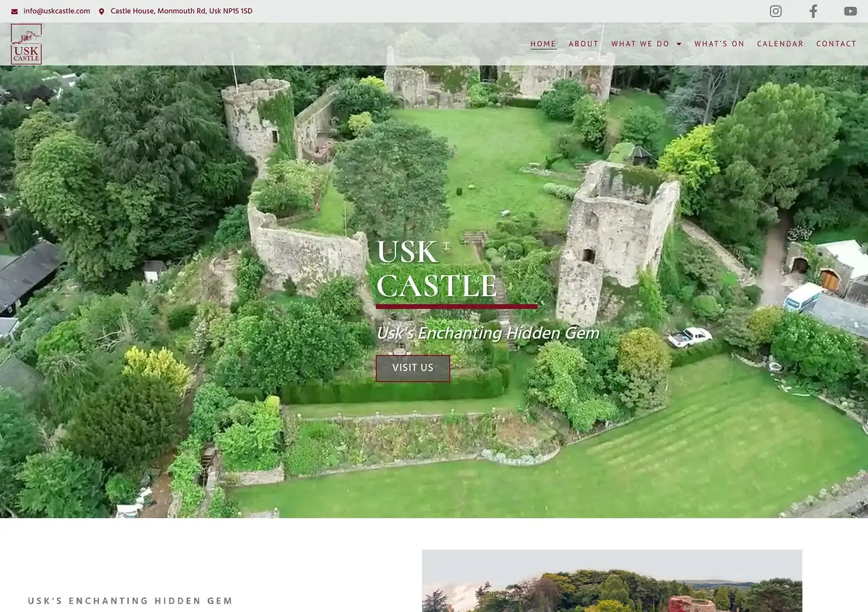Open the Usk Castle Instagram page

pyautogui.click(x=775, y=10)
